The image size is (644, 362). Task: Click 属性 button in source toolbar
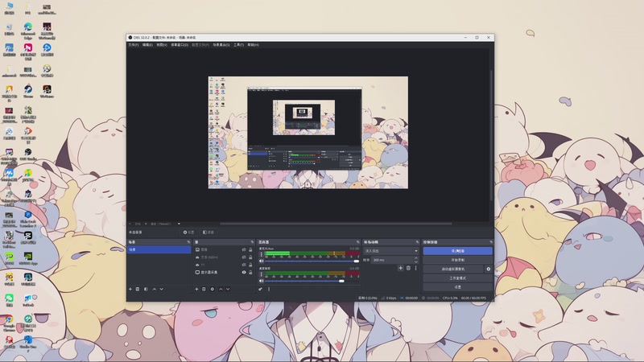point(188,232)
